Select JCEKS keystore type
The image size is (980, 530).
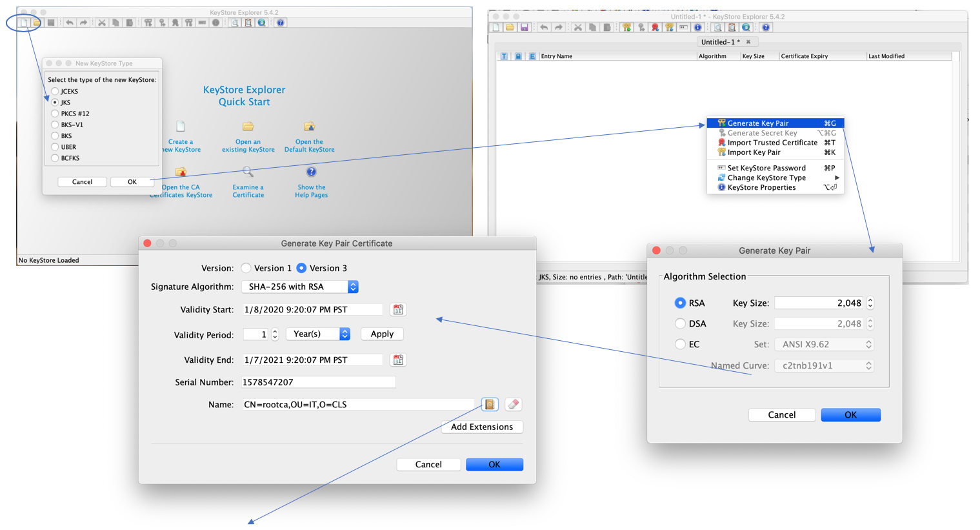(x=55, y=92)
